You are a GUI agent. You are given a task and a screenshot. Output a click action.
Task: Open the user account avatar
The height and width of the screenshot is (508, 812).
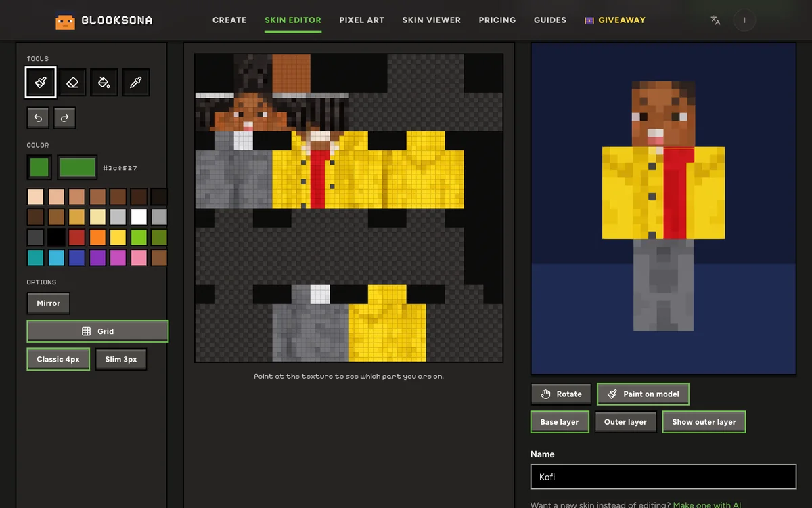744,20
